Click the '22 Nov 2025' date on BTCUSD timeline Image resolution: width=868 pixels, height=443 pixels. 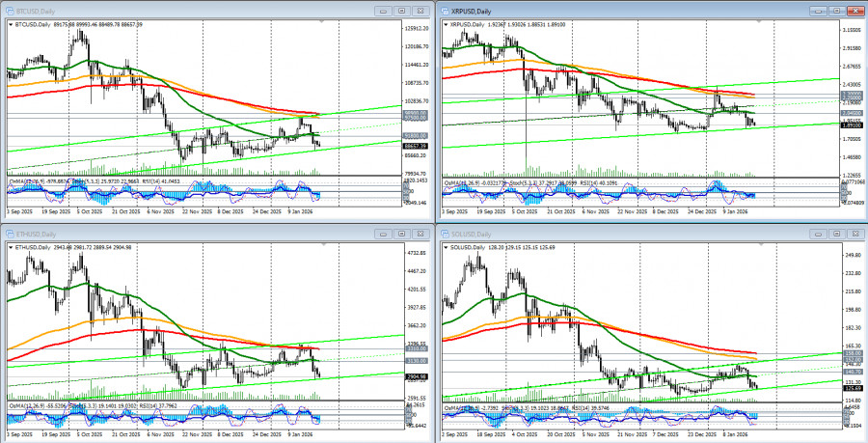coord(197,211)
